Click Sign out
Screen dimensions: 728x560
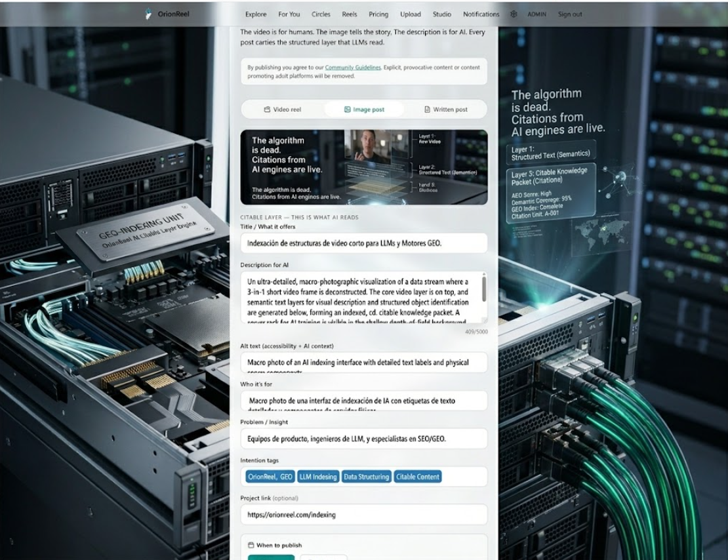(570, 14)
